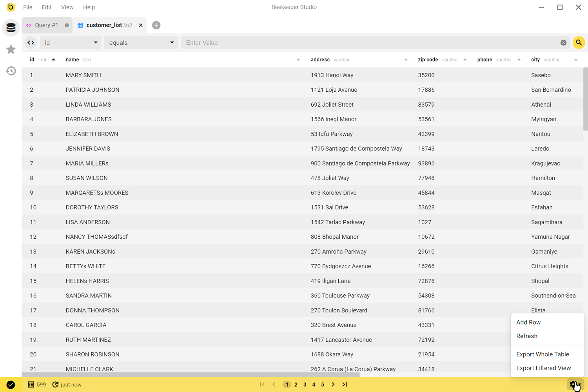Go to next page arrow
The image size is (588, 392).
pyautogui.click(x=333, y=385)
